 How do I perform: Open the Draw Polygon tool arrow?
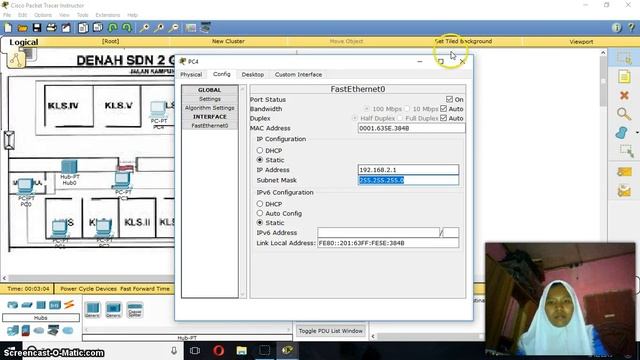pyautogui.click(x=637, y=133)
